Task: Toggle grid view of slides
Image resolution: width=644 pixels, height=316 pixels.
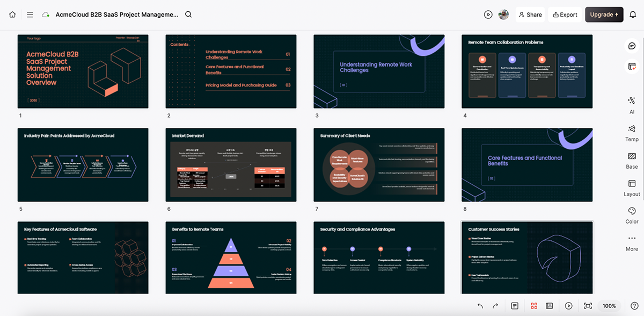Action: coord(533,305)
